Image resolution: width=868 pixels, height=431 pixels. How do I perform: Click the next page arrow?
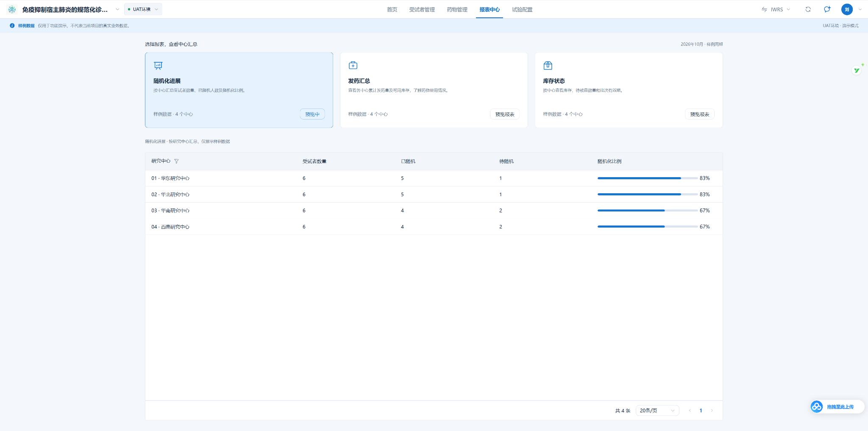tap(712, 411)
